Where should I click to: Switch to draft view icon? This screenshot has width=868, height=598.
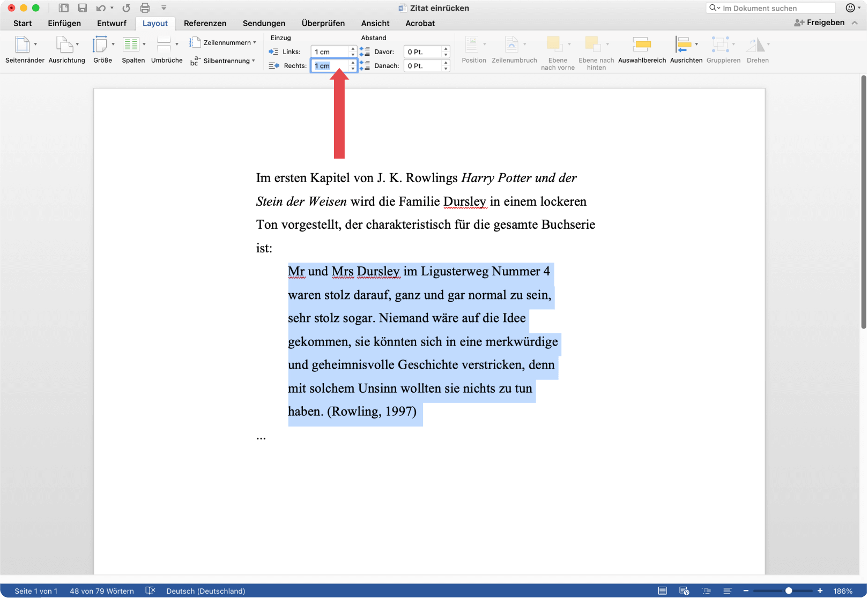[728, 590]
